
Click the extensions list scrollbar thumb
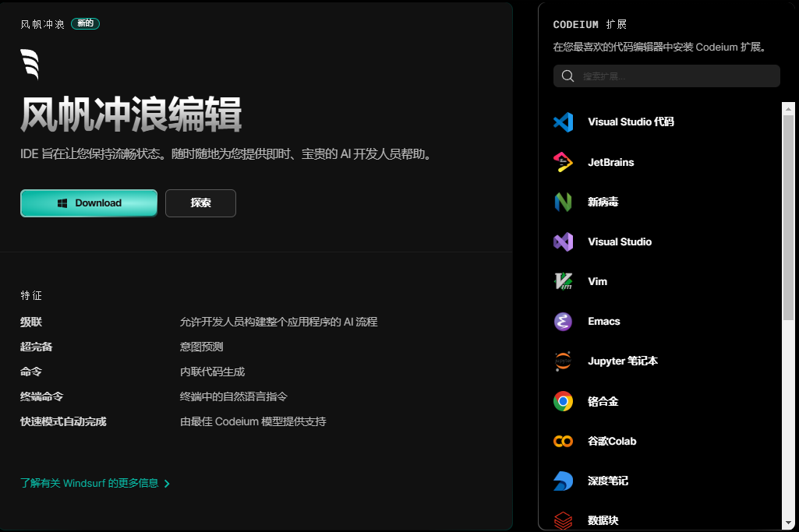click(788, 217)
